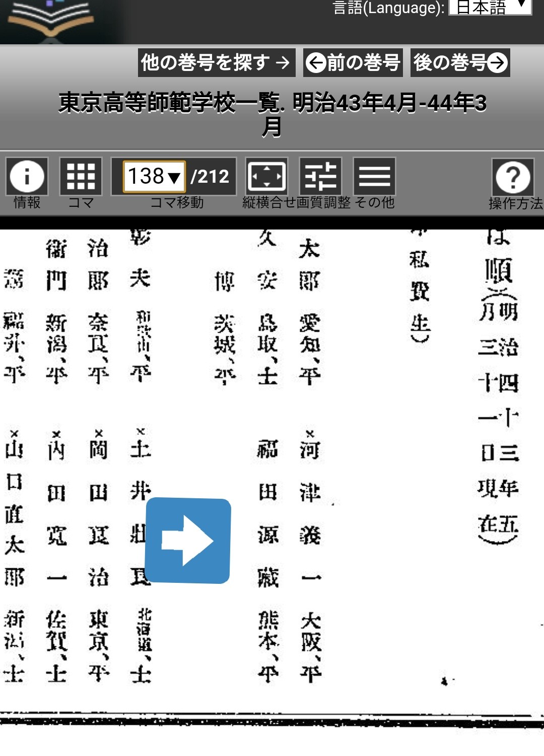Viewport: 544px width, 756px height.
Task: Show the コマ thumbnail grid view
Action: (81, 176)
